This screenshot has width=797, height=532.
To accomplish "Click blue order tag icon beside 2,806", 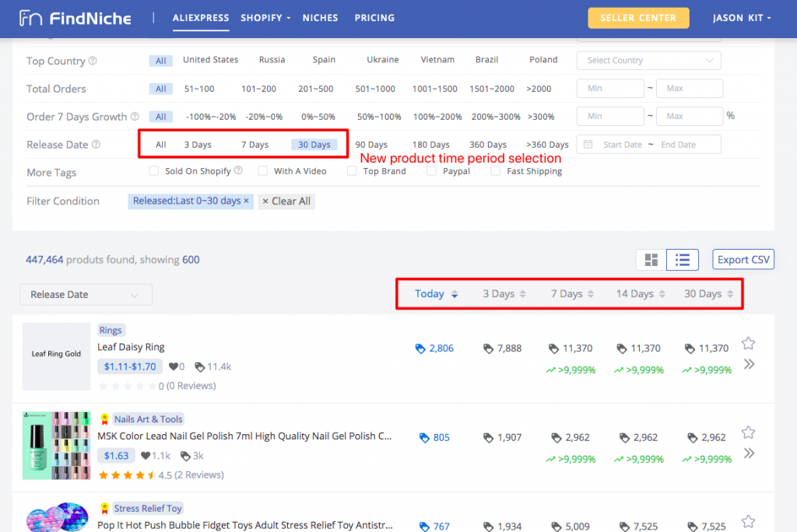I will click(420, 348).
